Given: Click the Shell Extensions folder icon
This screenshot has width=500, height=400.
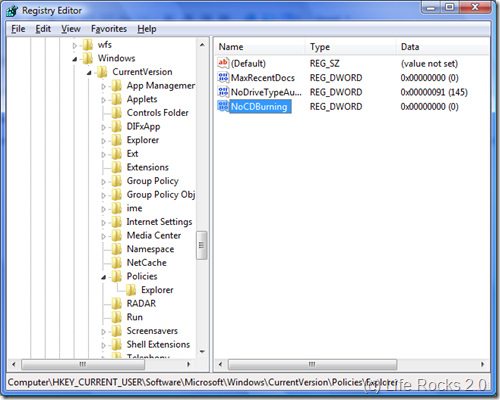Looking at the screenshot, I should click(x=116, y=345).
